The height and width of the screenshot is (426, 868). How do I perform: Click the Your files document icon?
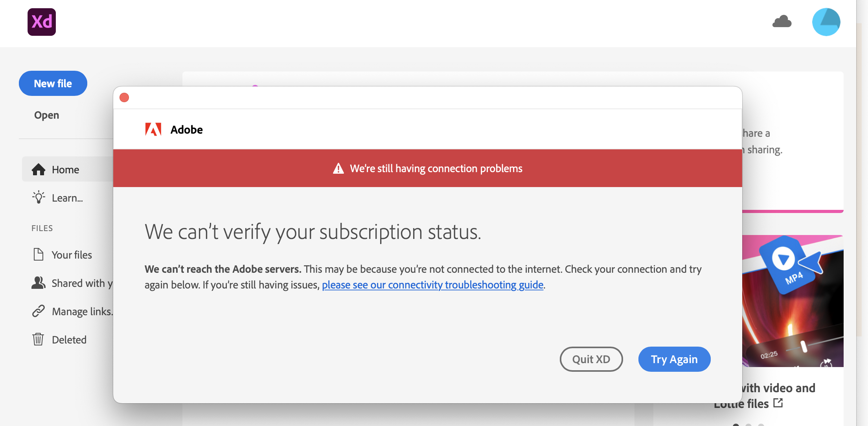point(39,254)
